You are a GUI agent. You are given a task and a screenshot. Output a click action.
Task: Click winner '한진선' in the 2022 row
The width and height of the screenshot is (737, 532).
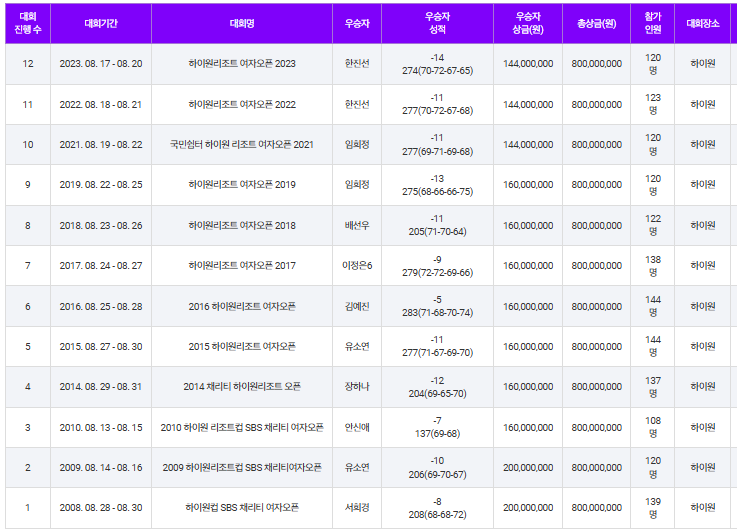(x=357, y=104)
